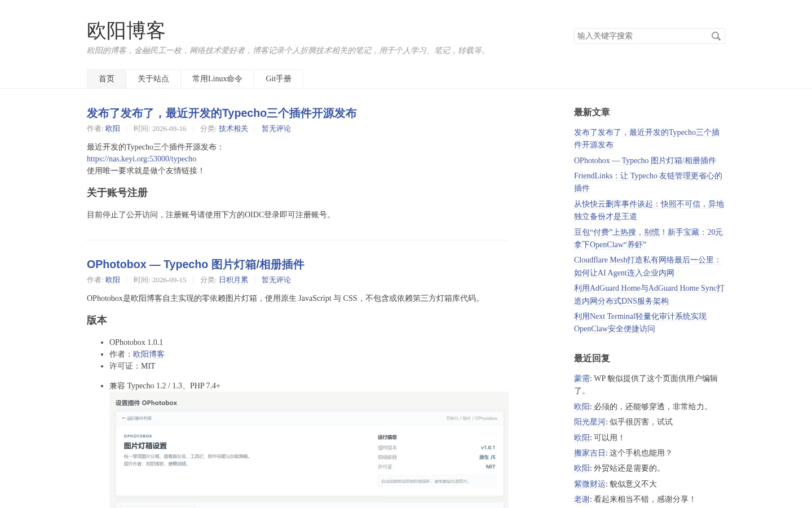Open the 技术相关 category link

tap(233, 129)
